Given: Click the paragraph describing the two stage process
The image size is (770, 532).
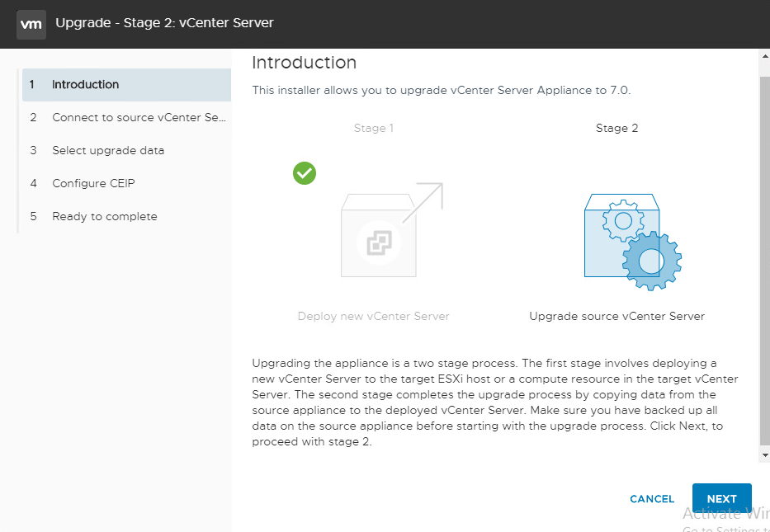Looking at the screenshot, I should tap(495, 403).
